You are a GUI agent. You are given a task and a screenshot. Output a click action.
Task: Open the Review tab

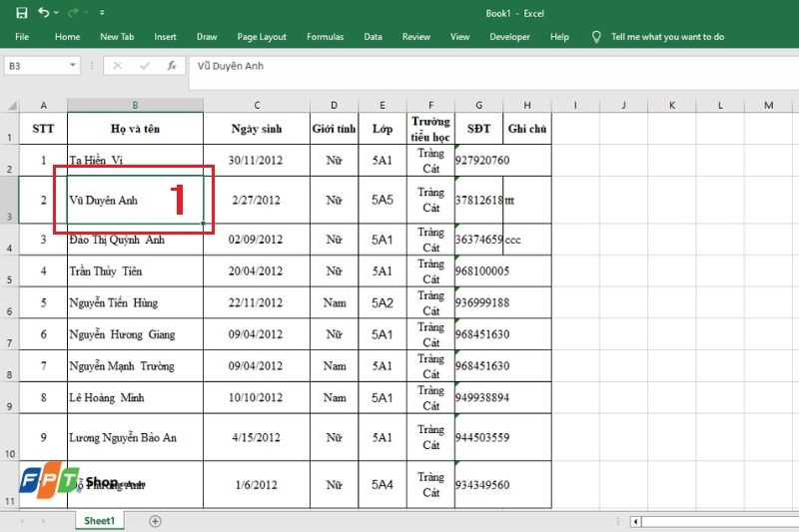coord(415,37)
